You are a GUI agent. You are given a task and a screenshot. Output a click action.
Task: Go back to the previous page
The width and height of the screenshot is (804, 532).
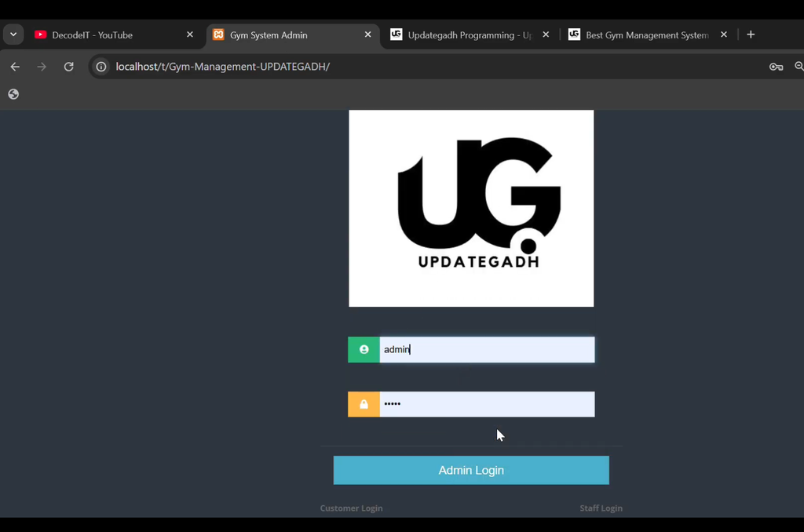click(x=15, y=67)
